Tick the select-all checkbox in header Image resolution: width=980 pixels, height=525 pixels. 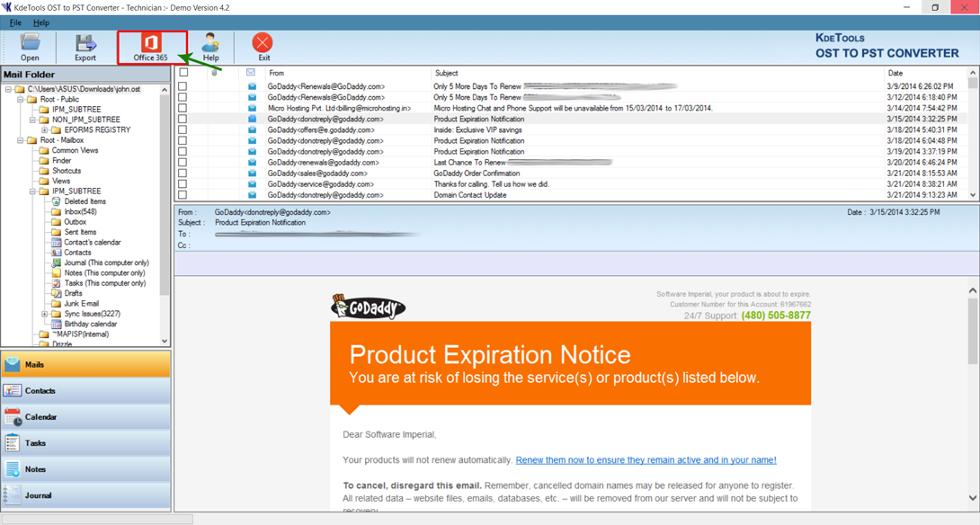point(183,73)
